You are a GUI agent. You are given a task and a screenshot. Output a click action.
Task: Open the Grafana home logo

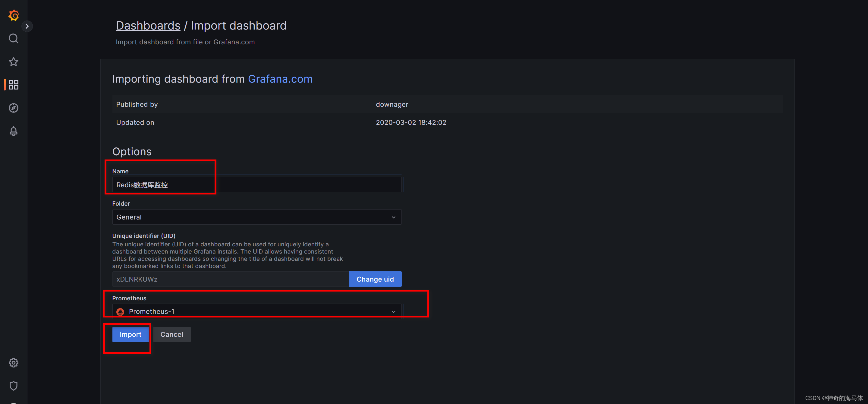point(14,15)
